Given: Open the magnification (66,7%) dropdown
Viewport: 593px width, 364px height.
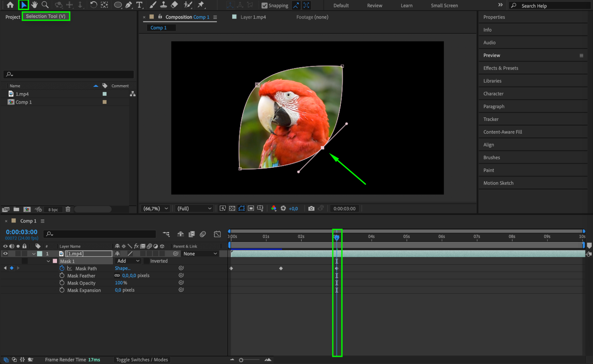Looking at the screenshot, I should pos(156,208).
